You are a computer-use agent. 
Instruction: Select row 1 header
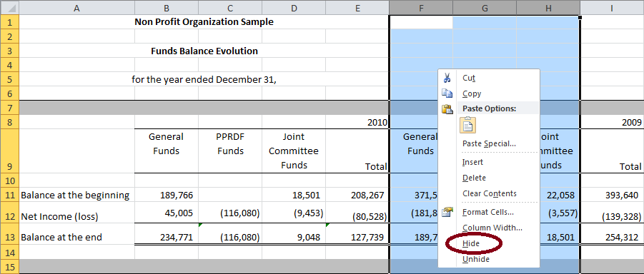(9, 21)
